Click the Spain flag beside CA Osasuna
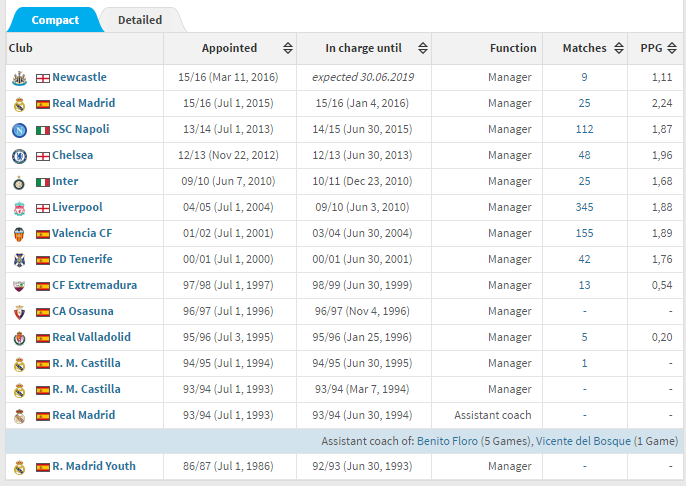The height and width of the screenshot is (486, 686). pyautogui.click(x=43, y=312)
